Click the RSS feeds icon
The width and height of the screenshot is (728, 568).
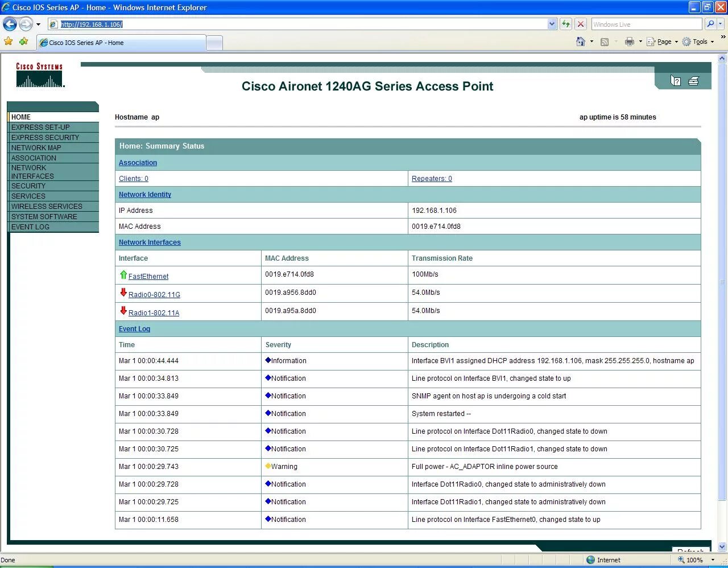605,42
